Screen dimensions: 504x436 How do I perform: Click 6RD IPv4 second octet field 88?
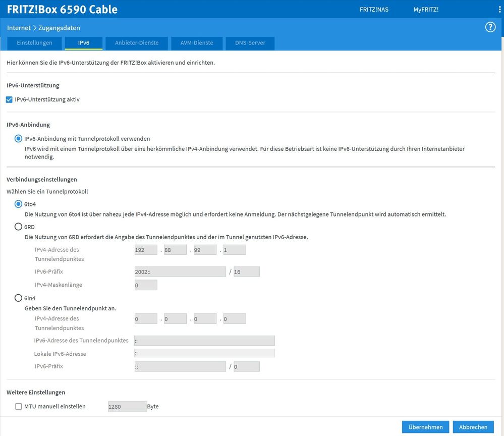175,250
